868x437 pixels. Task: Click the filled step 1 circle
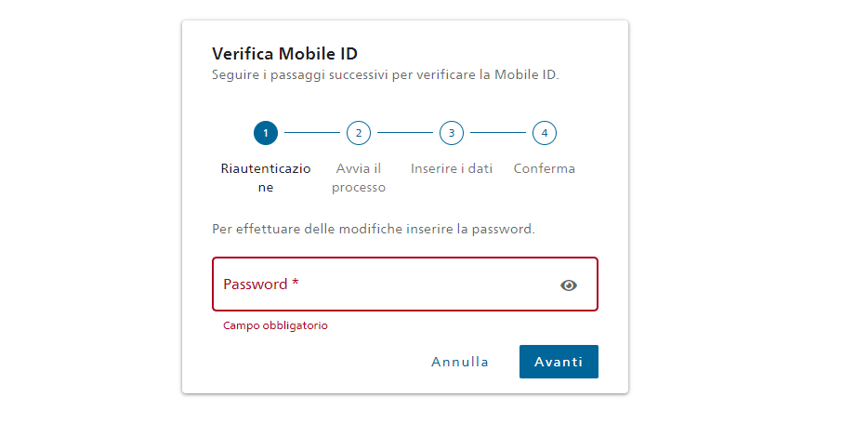click(266, 133)
